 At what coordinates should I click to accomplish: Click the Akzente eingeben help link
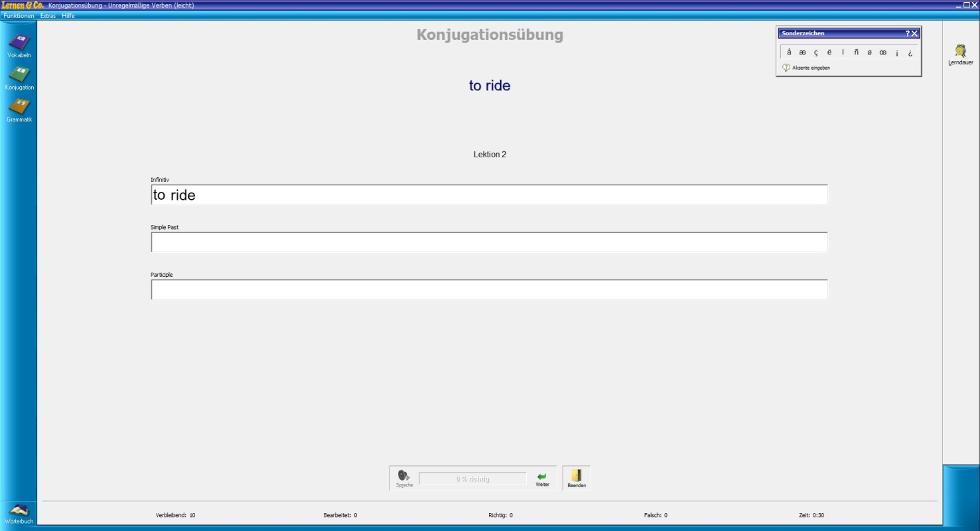click(806, 68)
